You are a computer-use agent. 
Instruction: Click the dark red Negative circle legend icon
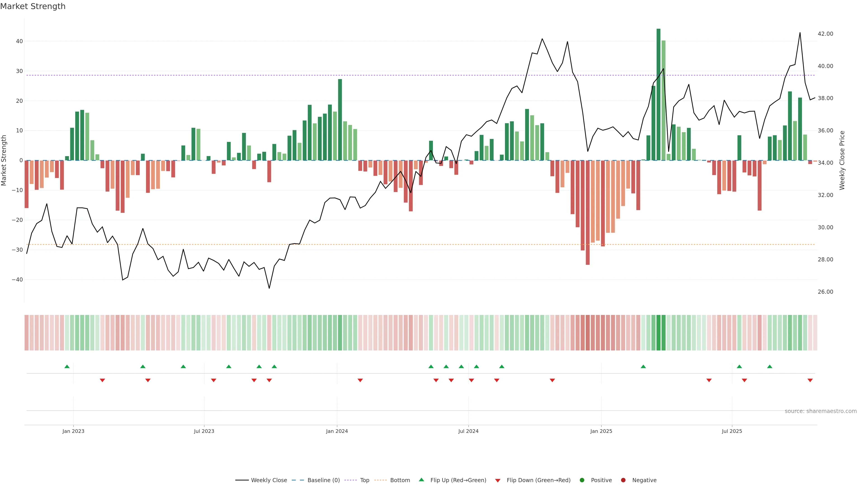coord(623,480)
